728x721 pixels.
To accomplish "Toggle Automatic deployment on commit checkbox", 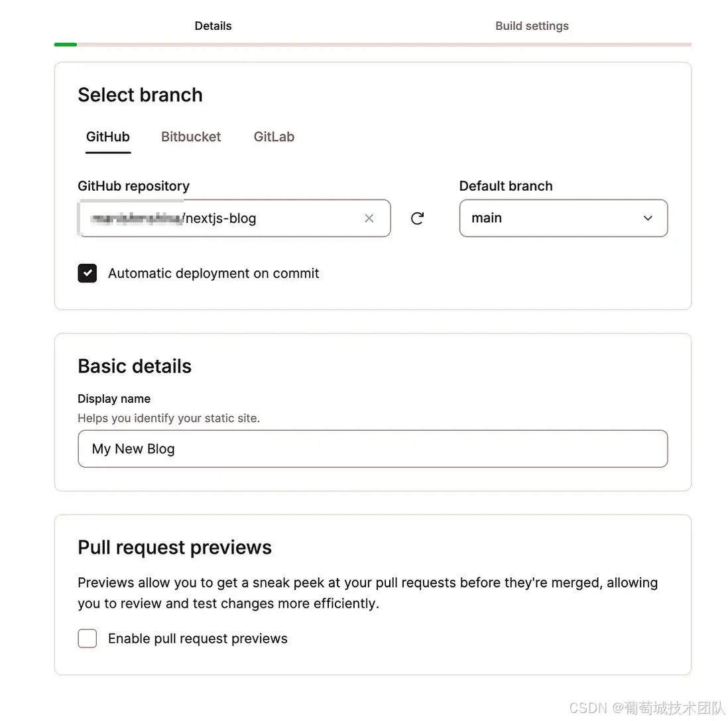I will pyautogui.click(x=88, y=273).
